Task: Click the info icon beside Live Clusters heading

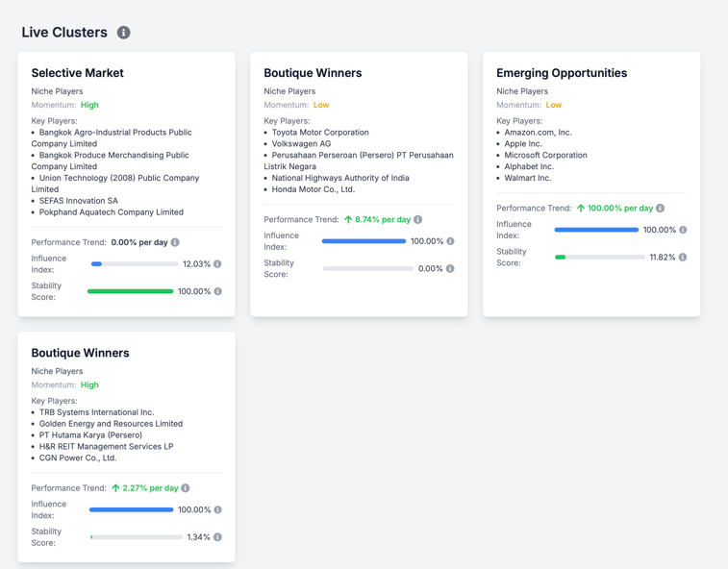Action: pyautogui.click(x=124, y=33)
